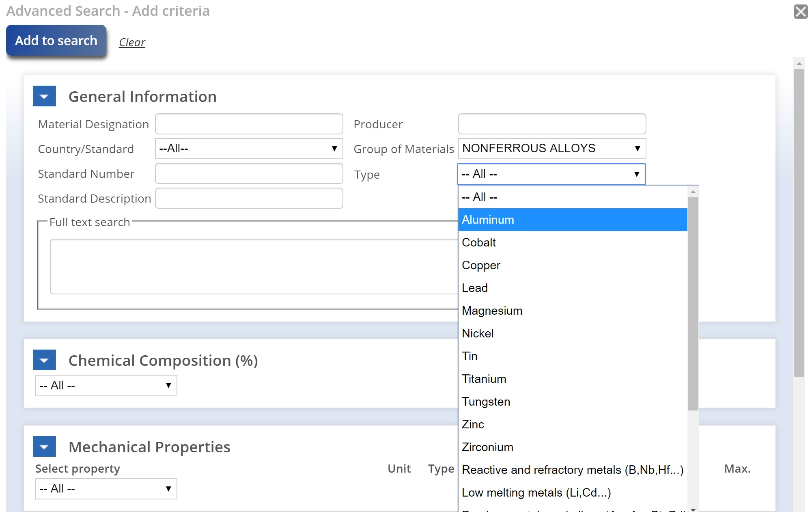Click the Add to search button
The width and height of the screenshot is (812, 512).
[x=56, y=41]
